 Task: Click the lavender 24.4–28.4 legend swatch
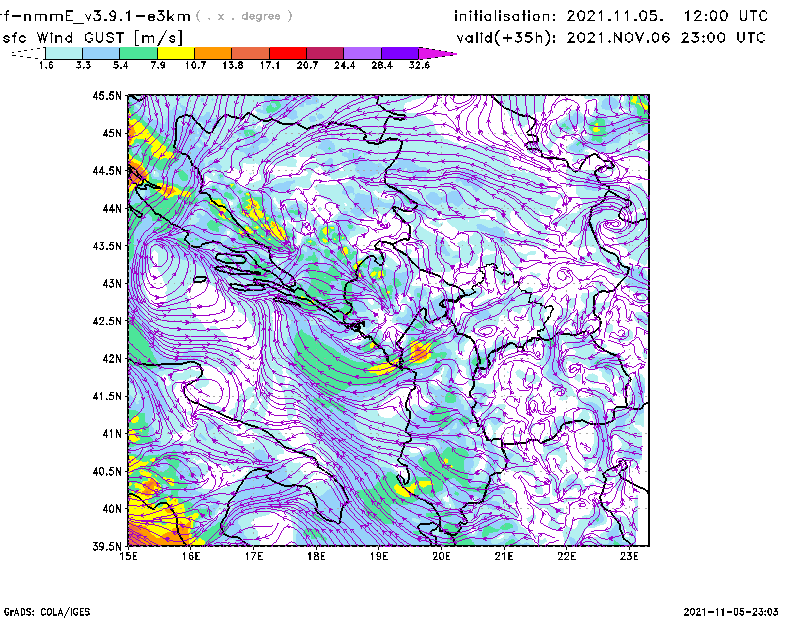(x=363, y=53)
